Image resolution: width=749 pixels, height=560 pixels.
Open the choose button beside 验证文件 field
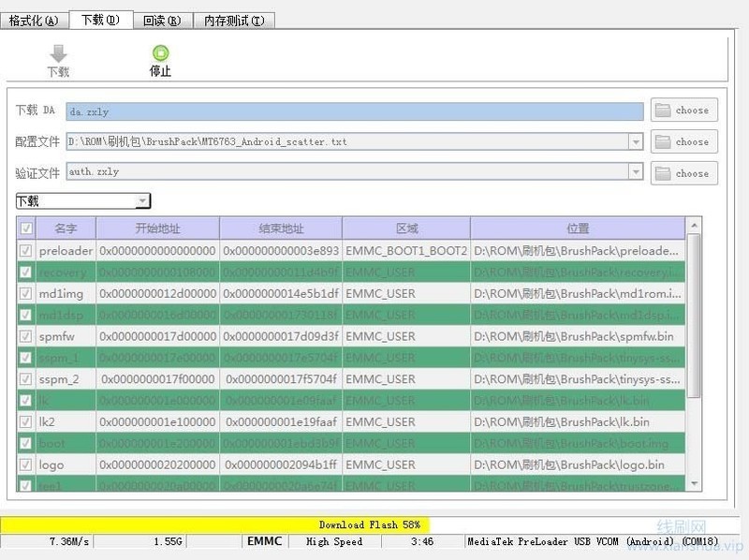683,172
